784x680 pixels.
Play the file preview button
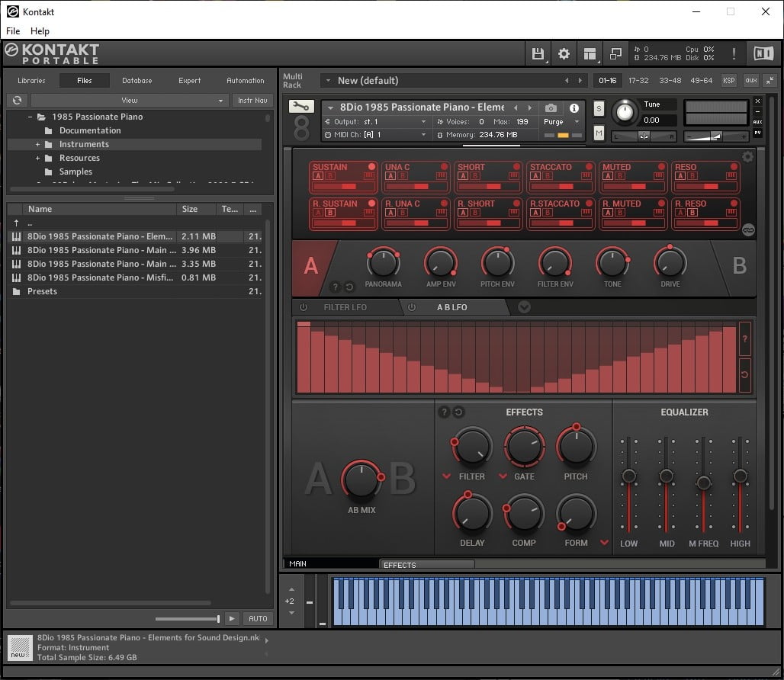click(232, 618)
